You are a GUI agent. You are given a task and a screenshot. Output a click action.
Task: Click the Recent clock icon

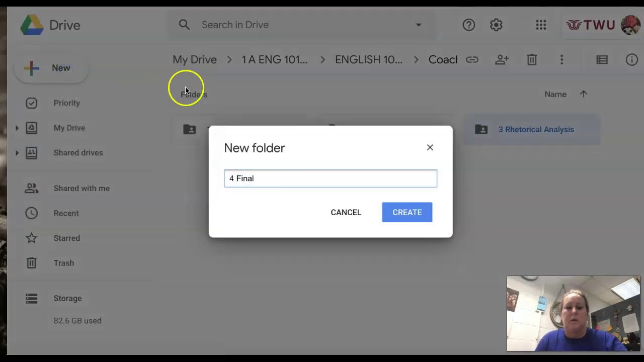pos(31,213)
